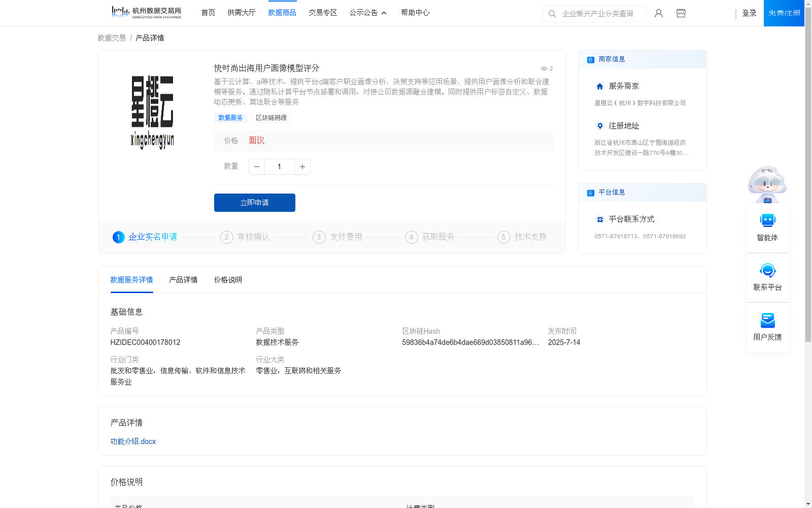Click the 立即申请 button

point(255,203)
